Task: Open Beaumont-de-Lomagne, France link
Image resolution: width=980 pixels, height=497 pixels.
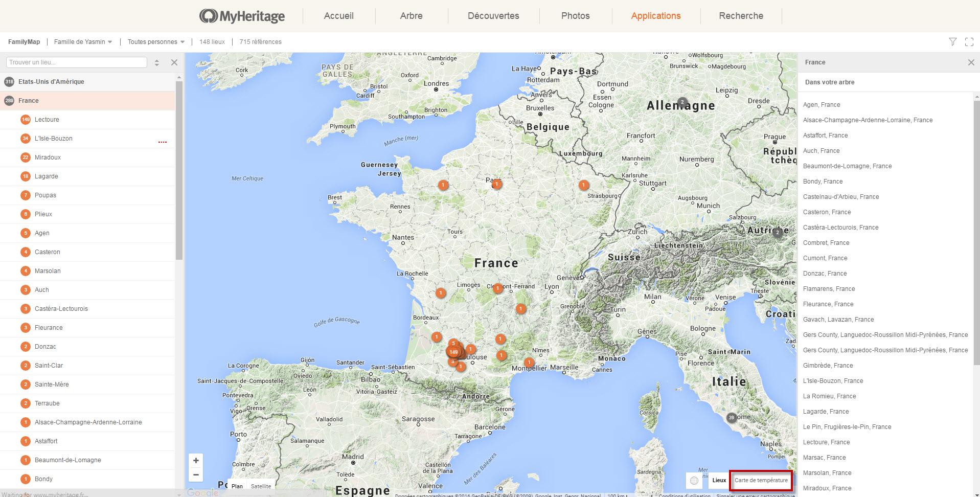Action: click(847, 166)
